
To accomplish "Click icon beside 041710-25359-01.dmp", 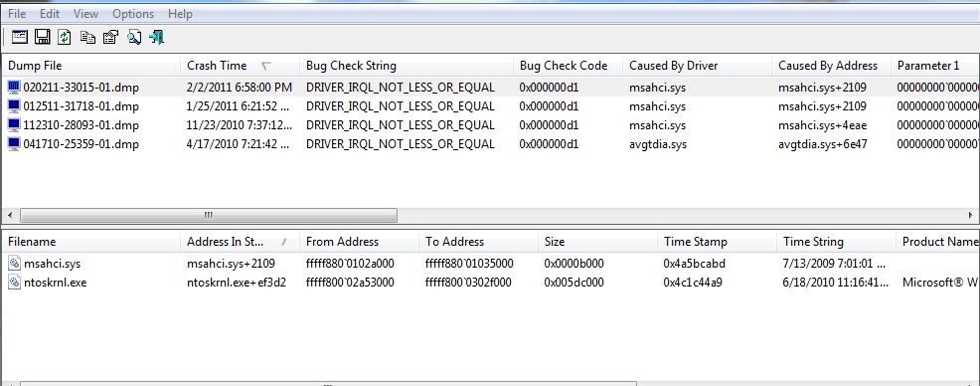I will (x=14, y=144).
